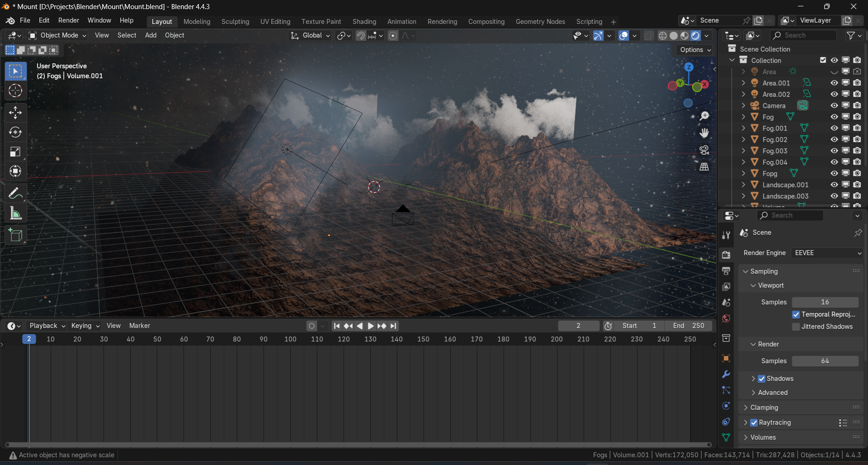Hide Fog.002 using its eye icon
The width and height of the screenshot is (868, 465).
[x=834, y=139]
